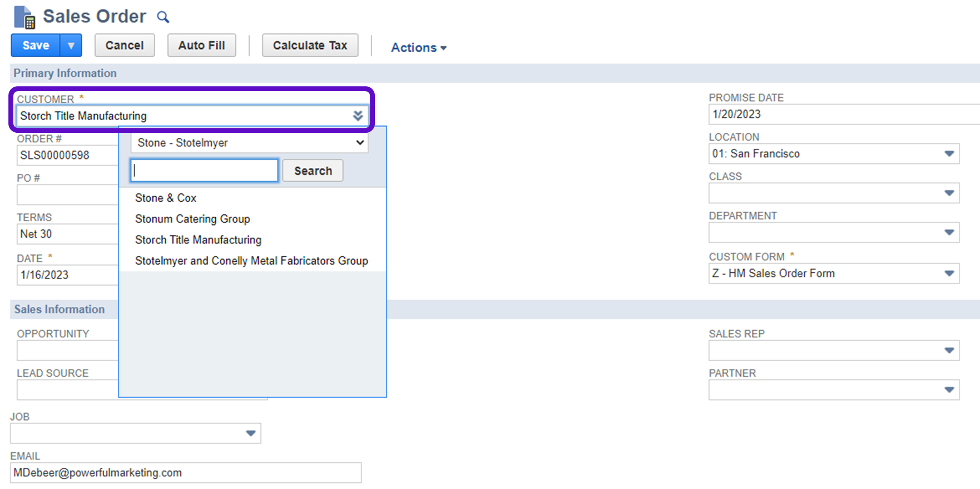
Task: Open the Custom Form dropdown
Action: 949,273
